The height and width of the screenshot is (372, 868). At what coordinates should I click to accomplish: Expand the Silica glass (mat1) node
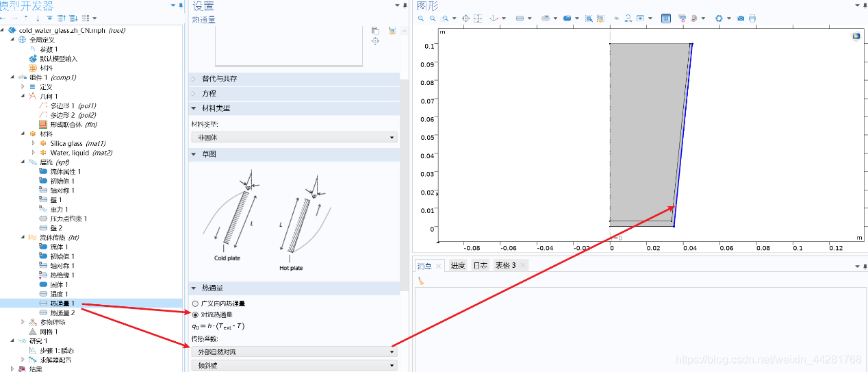34,143
